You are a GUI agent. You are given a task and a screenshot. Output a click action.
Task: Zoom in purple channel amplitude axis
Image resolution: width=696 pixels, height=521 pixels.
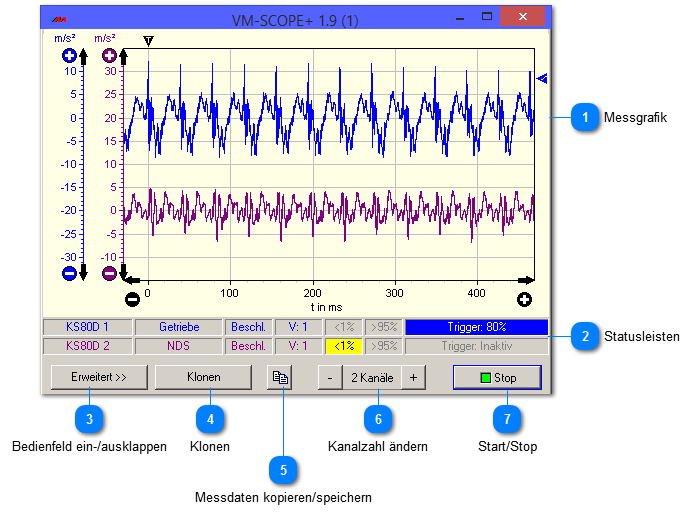click(x=109, y=56)
